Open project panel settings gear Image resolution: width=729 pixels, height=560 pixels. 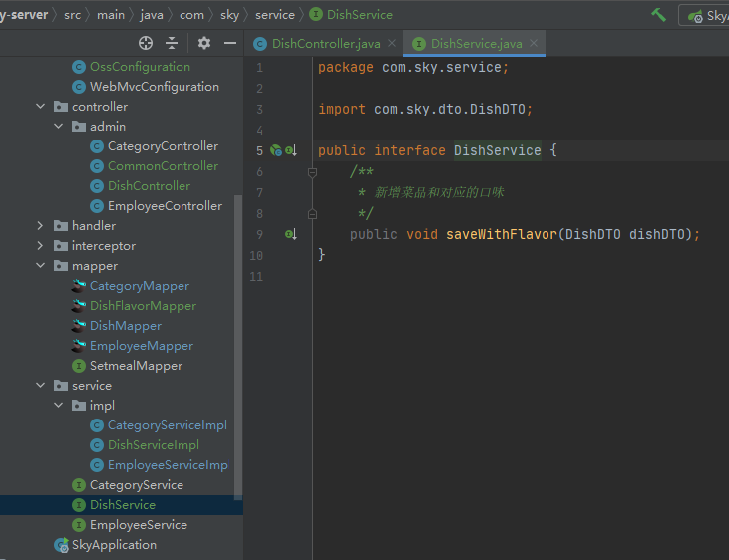coord(204,43)
